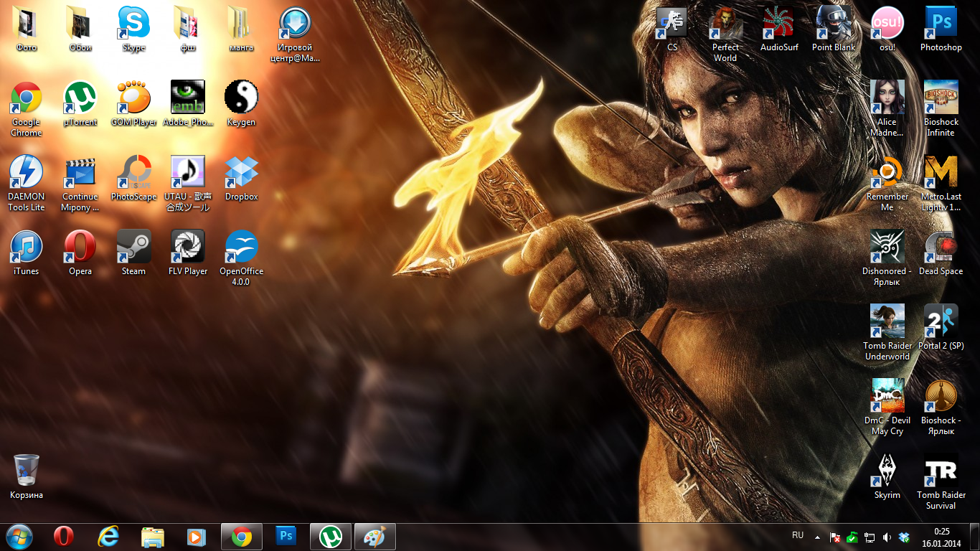980x551 pixels.
Task: Switch to µTorrent taskbar window
Action: (331, 537)
